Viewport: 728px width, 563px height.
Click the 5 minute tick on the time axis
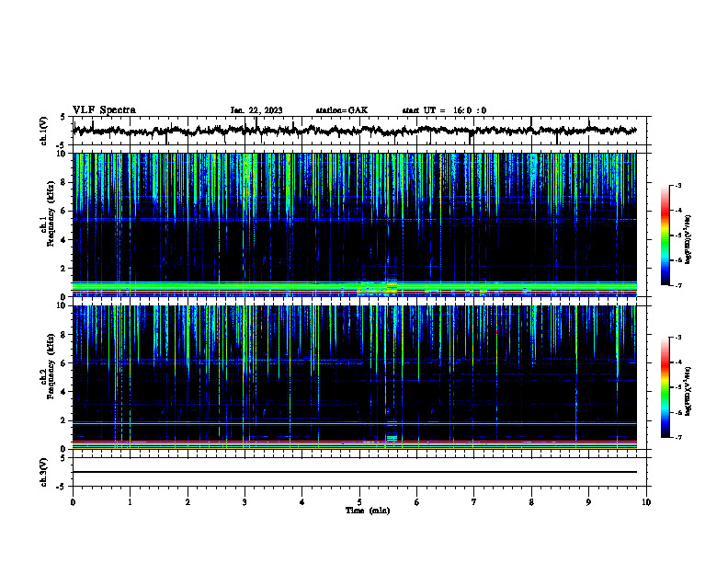click(359, 502)
